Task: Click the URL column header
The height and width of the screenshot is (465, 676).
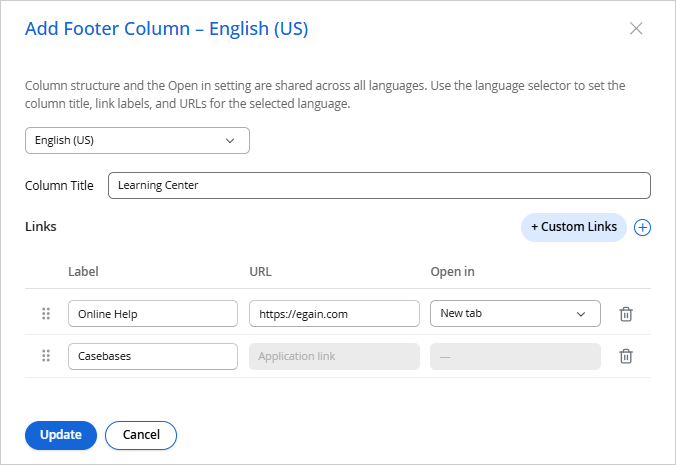Action: pyautogui.click(x=260, y=272)
